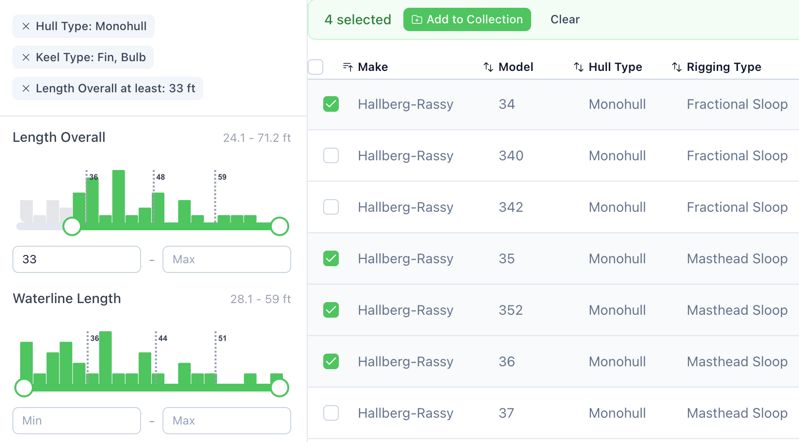Remove the Hull Type: Monohull filter chip

pos(26,27)
